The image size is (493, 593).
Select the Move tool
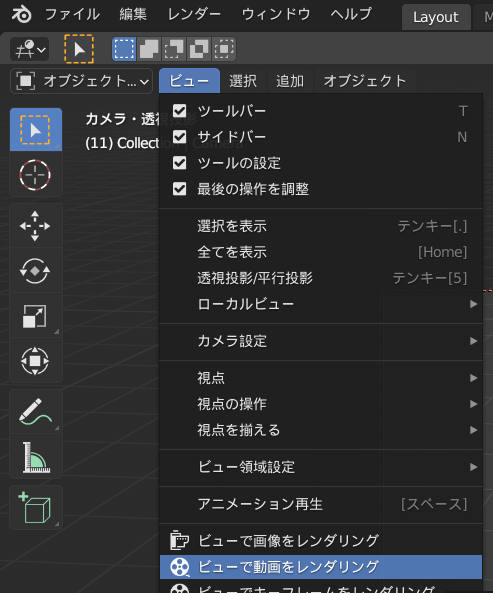pyautogui.click(x=35, y=226)
